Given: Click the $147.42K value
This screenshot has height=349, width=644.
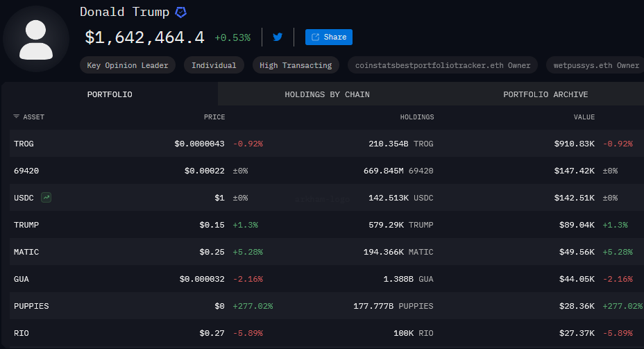Looking at the screenshot, I should coord(574,171).
